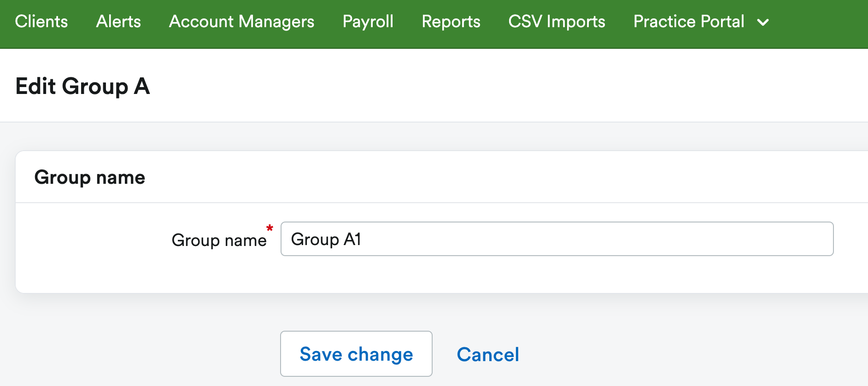Open the Practice Portal menu
The image size is (868, 386).
pos(688,22)
